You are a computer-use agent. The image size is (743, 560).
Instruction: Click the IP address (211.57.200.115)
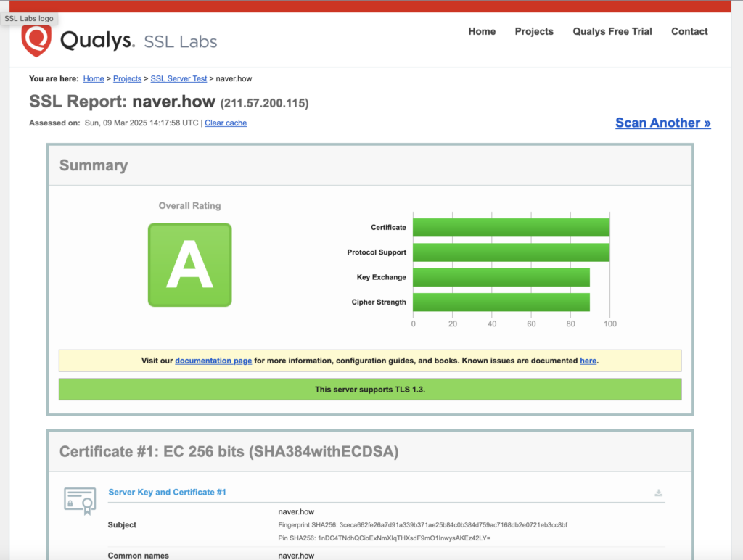[x=264, y=103]
